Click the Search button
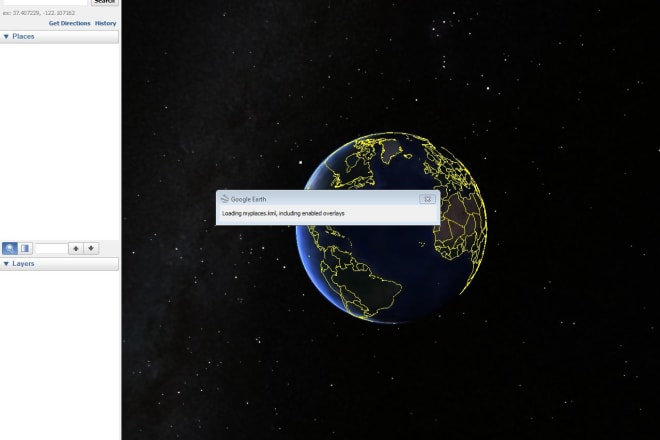The image size is (660, 440). coord(104,2)
